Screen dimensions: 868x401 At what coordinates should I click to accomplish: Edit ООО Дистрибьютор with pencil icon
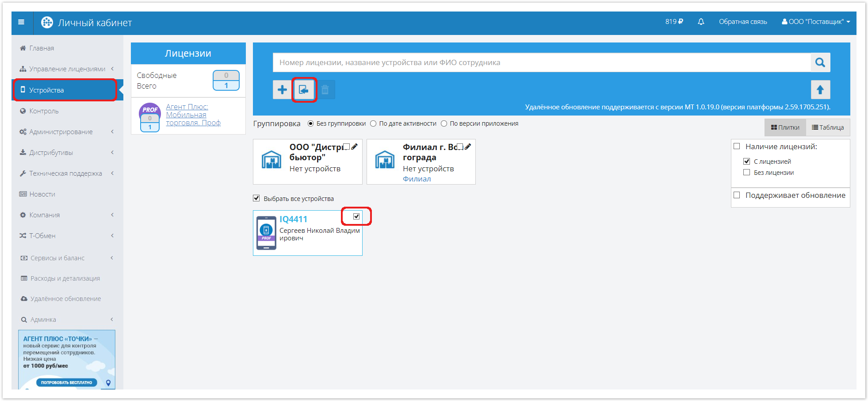(354, 147)
